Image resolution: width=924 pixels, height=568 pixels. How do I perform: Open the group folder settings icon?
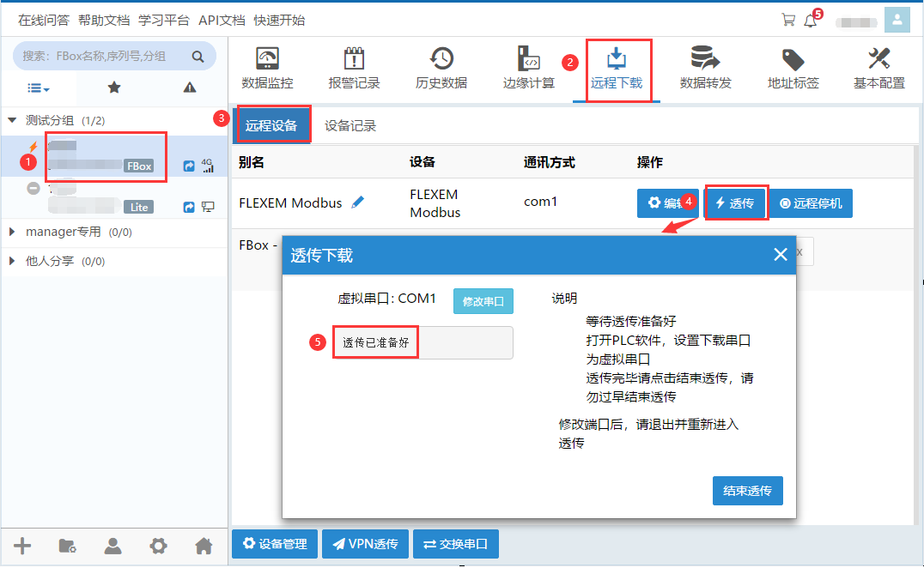(67, 546)
